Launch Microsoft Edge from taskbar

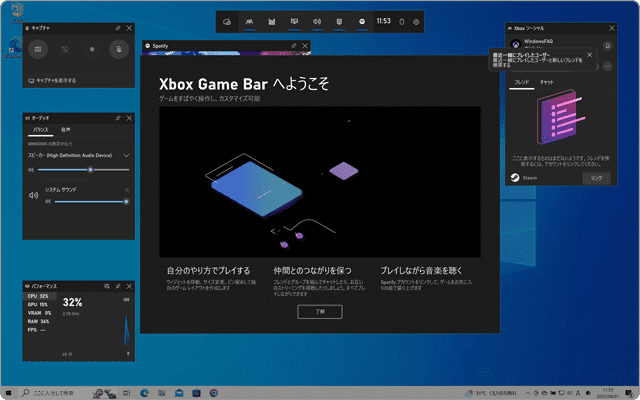point(144,393)
